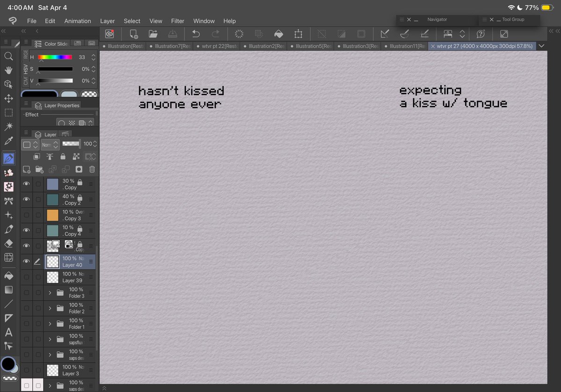The height and width of the screenshot is (392, 561).
Task: Hide Layer 40 visibility
Action: (26, 261)
